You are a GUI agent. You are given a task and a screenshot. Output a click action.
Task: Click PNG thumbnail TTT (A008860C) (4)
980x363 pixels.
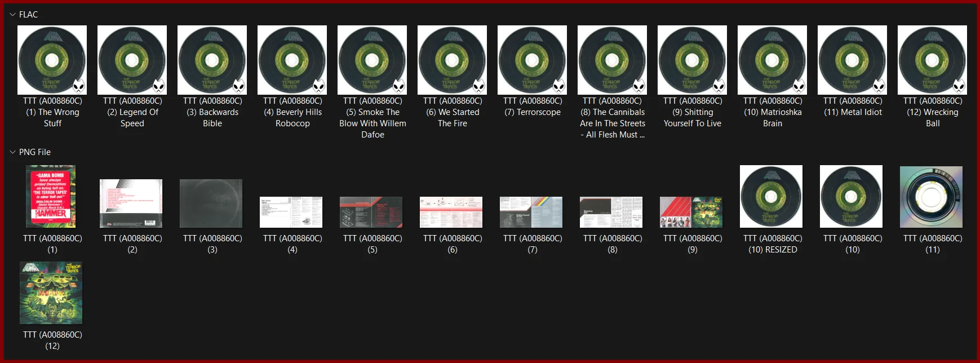coord(291,212)
